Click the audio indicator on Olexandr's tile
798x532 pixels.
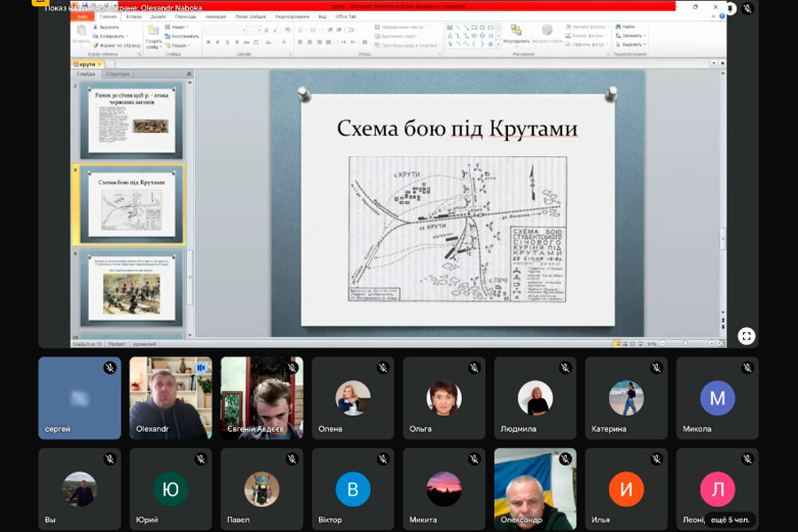coord(201,367)
